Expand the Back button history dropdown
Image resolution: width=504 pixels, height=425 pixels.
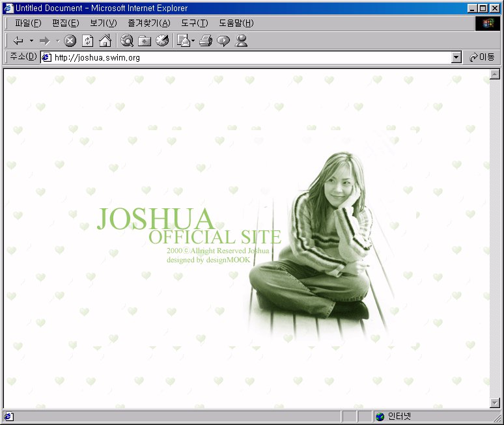coord(31,41)
